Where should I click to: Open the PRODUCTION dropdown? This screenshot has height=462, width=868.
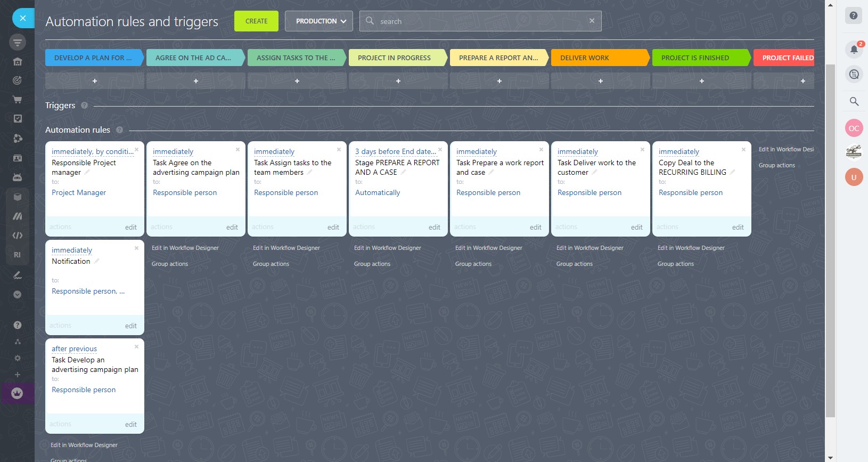pyautogui.click(x=318, y=21)
